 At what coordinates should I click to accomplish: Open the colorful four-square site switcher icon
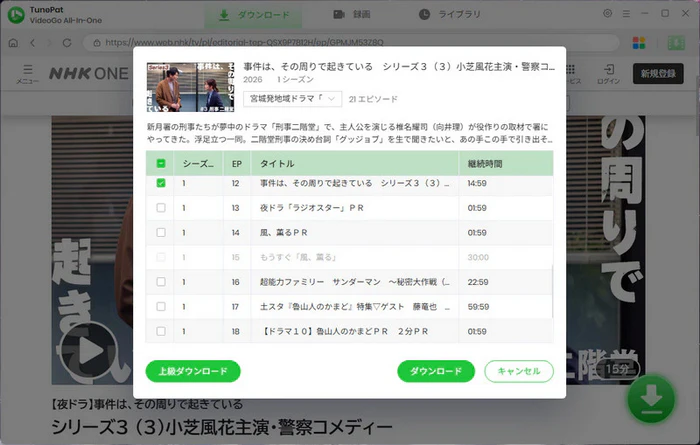point(639,43)
